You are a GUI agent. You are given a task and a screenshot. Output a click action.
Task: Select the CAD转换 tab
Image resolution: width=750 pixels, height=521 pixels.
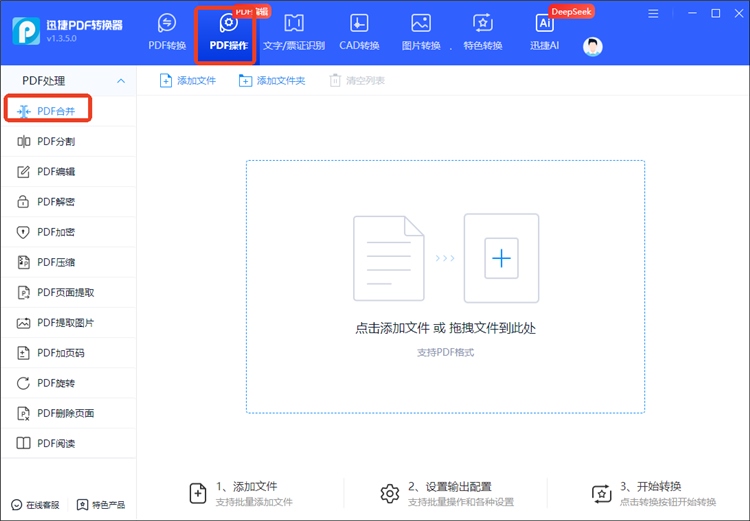click(359, 32)
